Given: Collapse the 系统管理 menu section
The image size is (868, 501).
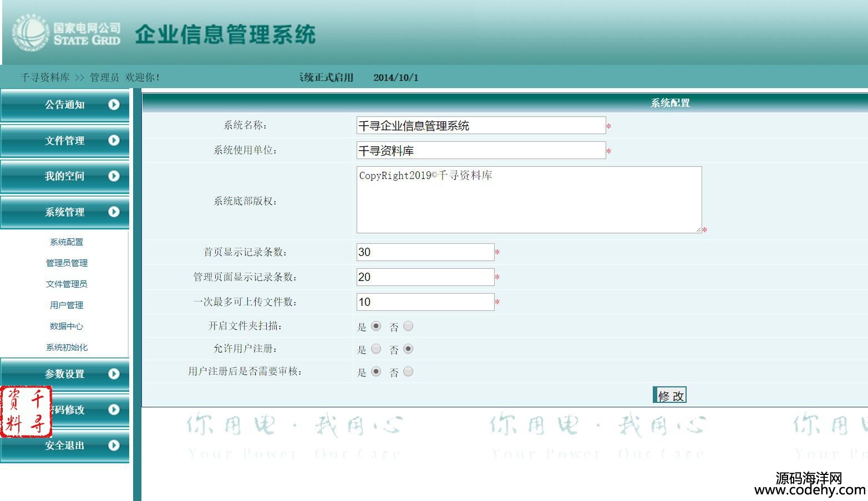Looking at the screenshot, I should click(x=65, y=212).
